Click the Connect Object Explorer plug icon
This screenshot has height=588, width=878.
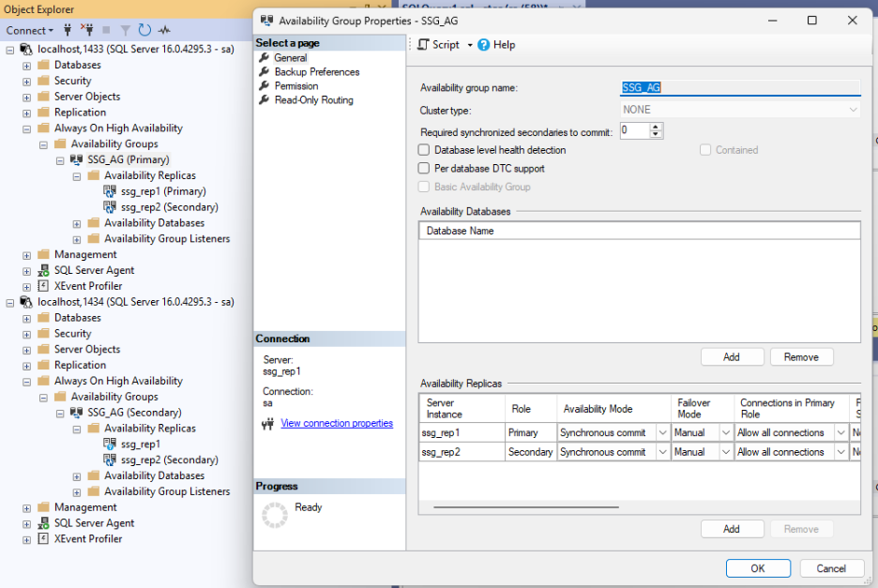click(68, 30)
